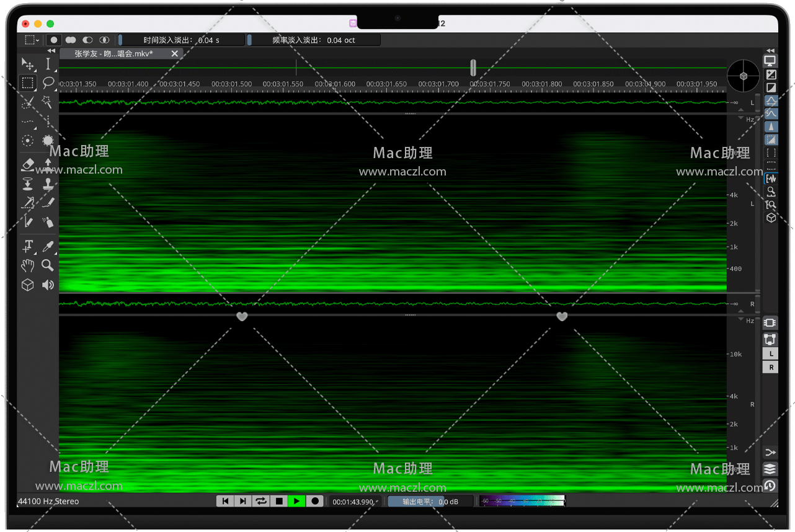Pick the magic wand tool
The image size is (795, 532).
48,102
